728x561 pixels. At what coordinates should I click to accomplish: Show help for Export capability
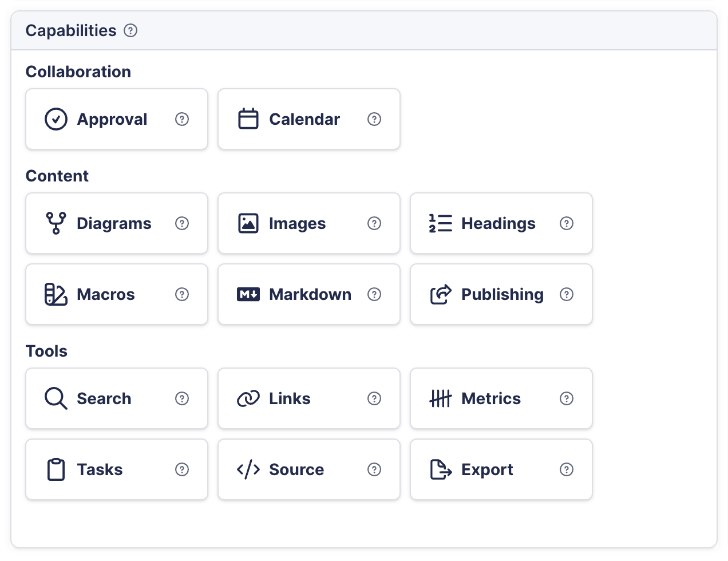[x=567, y=469]
